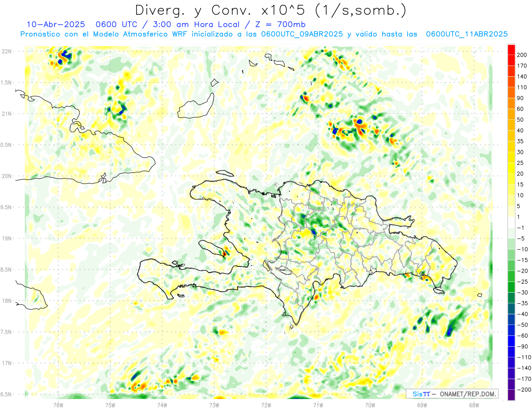Click the colorbar value '-110'
The height and width of the screenshot is (411, 532).
click(523, 357)
